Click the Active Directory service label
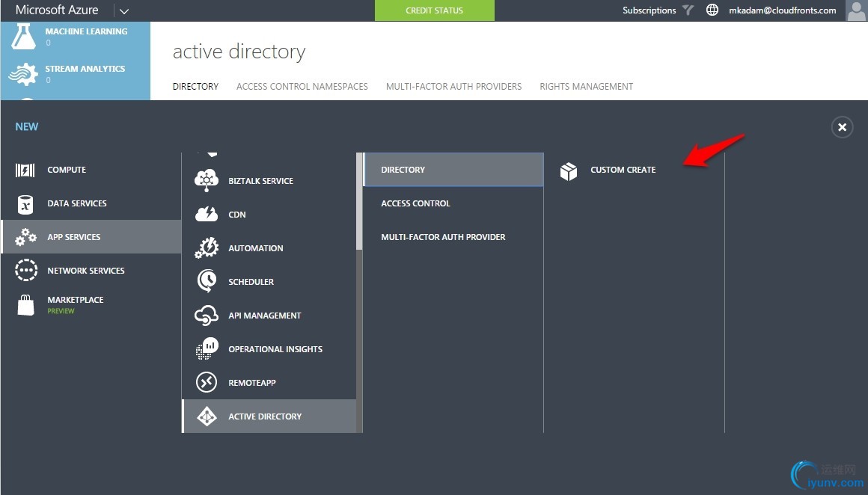Screen dimensions: 868x495 click(265, 416)
